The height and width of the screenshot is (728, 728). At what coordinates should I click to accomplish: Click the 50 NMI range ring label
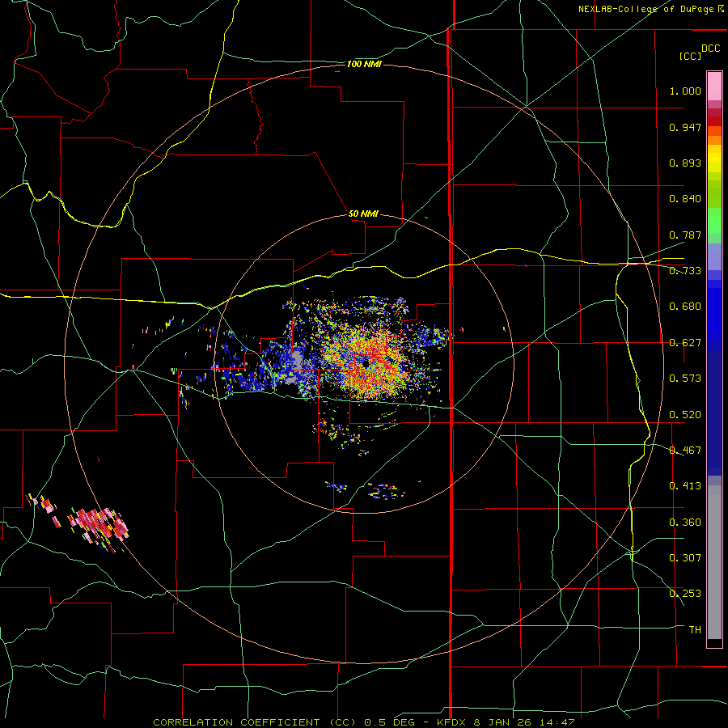pyautogui.click(x=363, y=214)
